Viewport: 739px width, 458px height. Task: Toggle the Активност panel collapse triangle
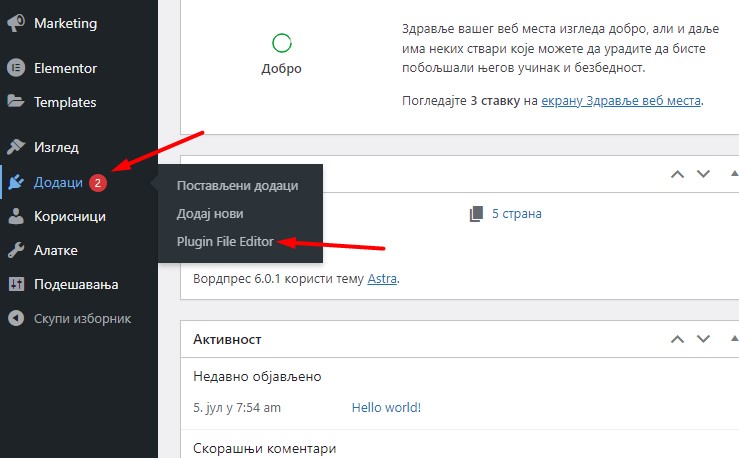pos(734,338)
